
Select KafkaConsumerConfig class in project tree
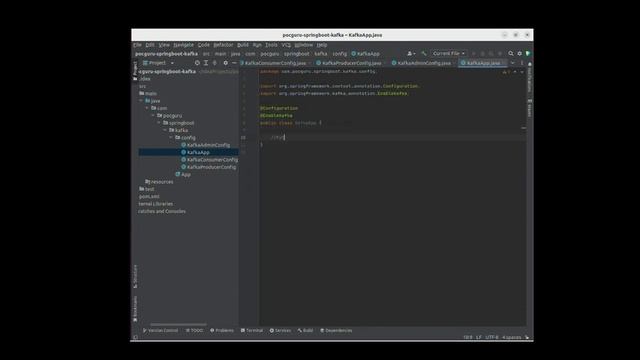tap(209, 160)
